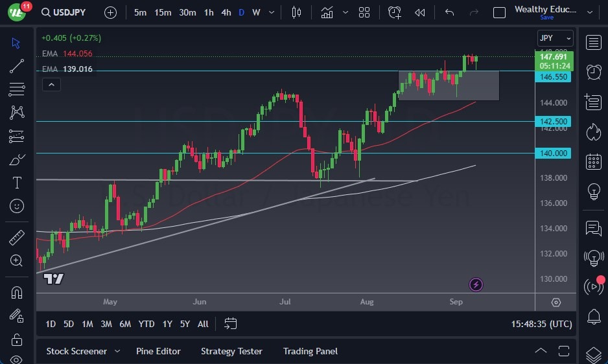The width and height of the screenshot is (608, 364).
Task: Click the 146.550 price level label
Action: pos(555,76)
